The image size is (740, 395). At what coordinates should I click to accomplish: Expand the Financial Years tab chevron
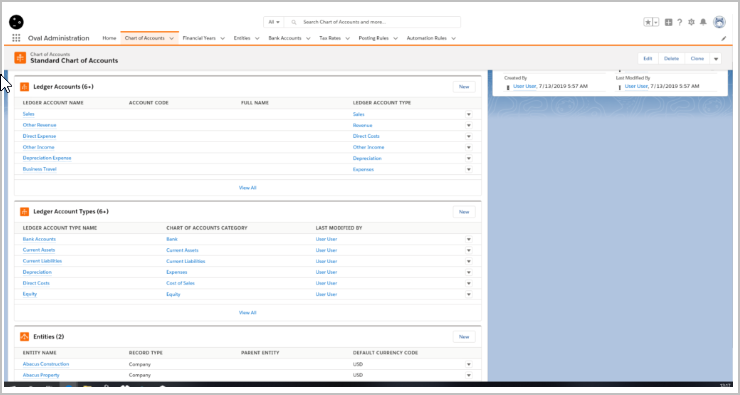(222, 38)
